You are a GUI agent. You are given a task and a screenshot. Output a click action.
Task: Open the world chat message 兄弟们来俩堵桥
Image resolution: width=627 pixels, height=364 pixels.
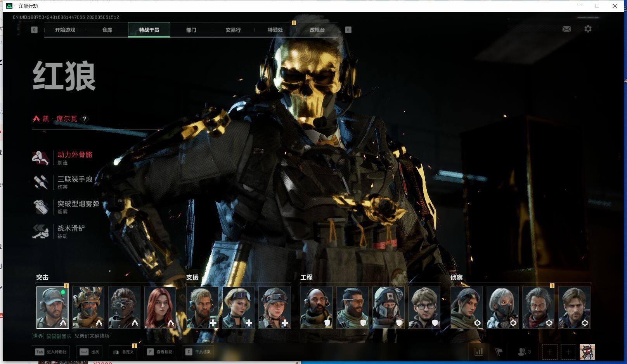coord(92,336)
